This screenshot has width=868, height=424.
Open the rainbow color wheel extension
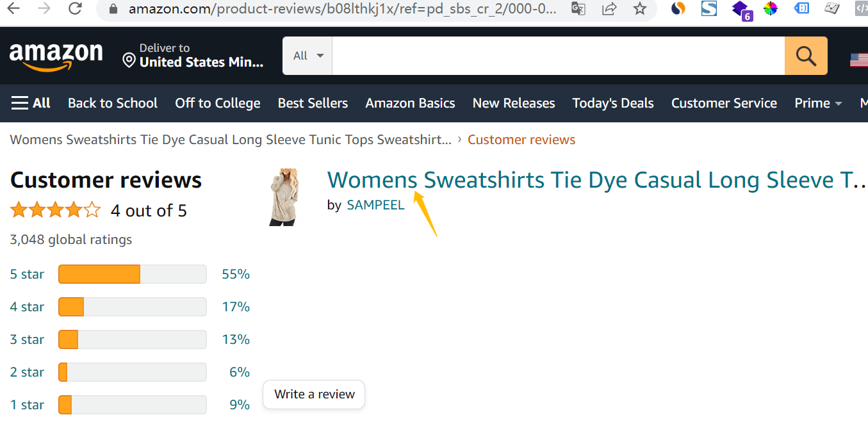(x=771, y=8)
